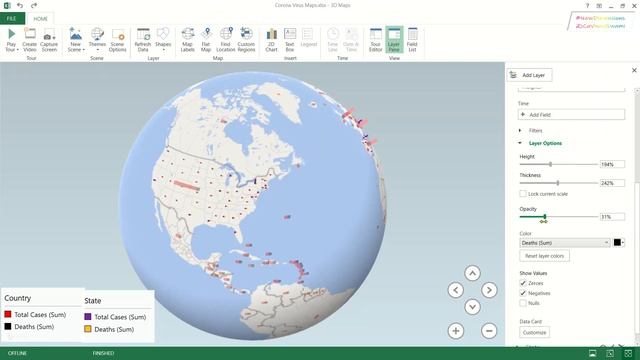Click Capture Screen icon
The width and height of the screenshot is (640, 360).
[49, 40]
